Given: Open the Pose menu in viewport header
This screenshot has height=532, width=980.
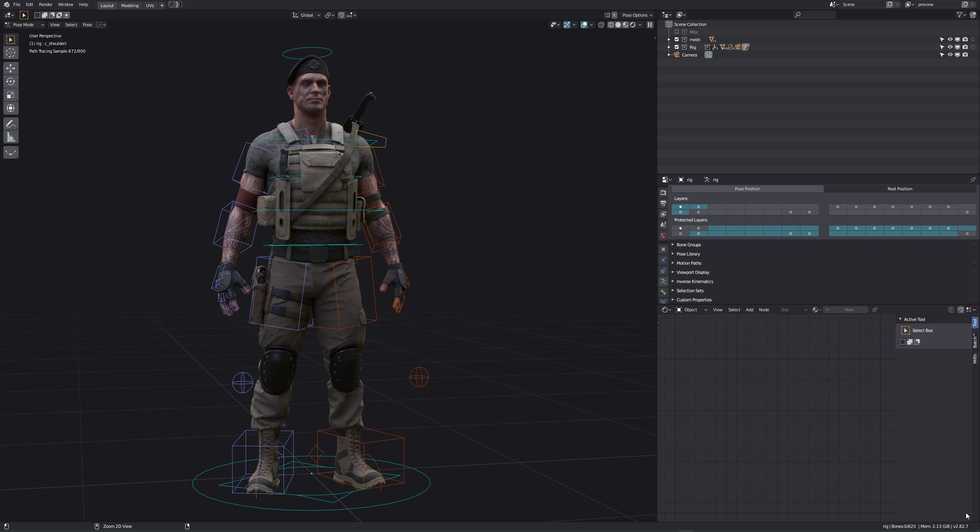Looking at the screenshot, I should point(87,24).
